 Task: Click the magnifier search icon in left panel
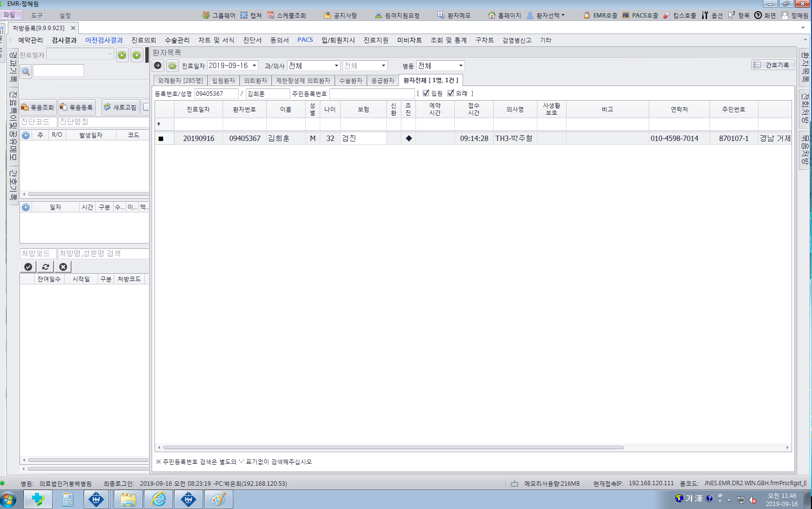(x=26, y=71)
